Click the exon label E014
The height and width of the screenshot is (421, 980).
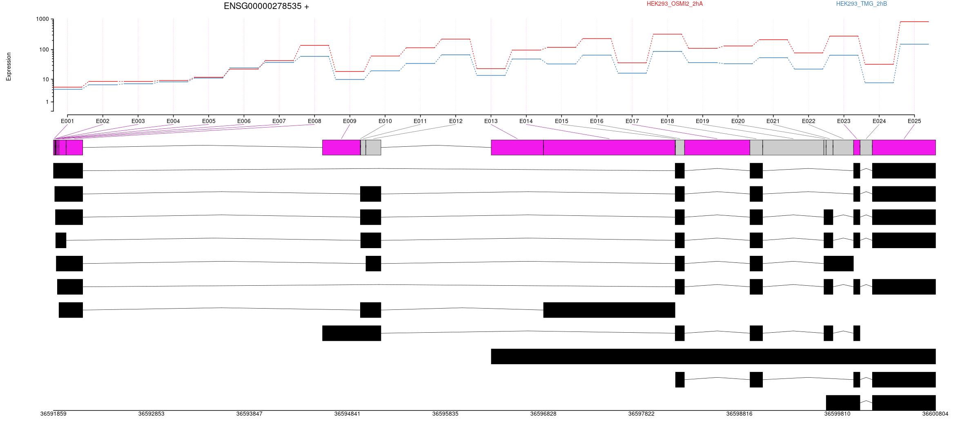[x=526, y=121]
